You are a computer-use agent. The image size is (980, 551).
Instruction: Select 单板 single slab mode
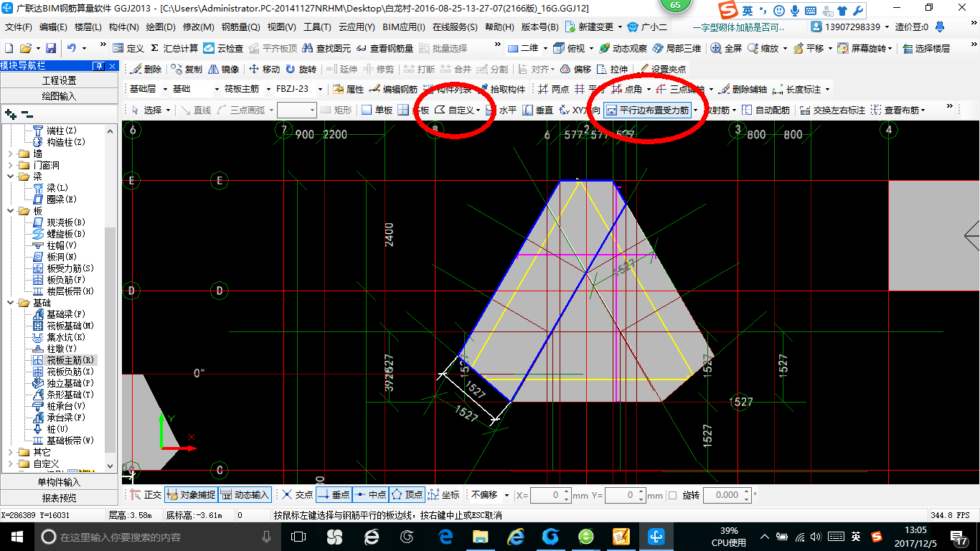pos(377,110)
